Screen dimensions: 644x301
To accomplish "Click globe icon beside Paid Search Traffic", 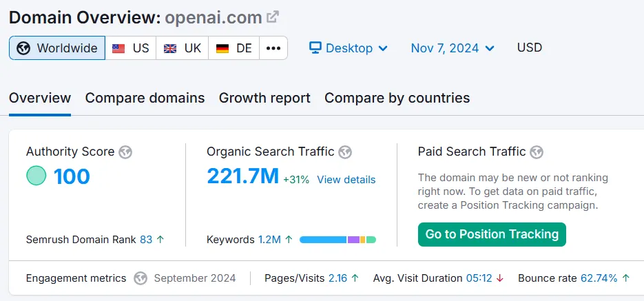I will click(x=537, y=152).
